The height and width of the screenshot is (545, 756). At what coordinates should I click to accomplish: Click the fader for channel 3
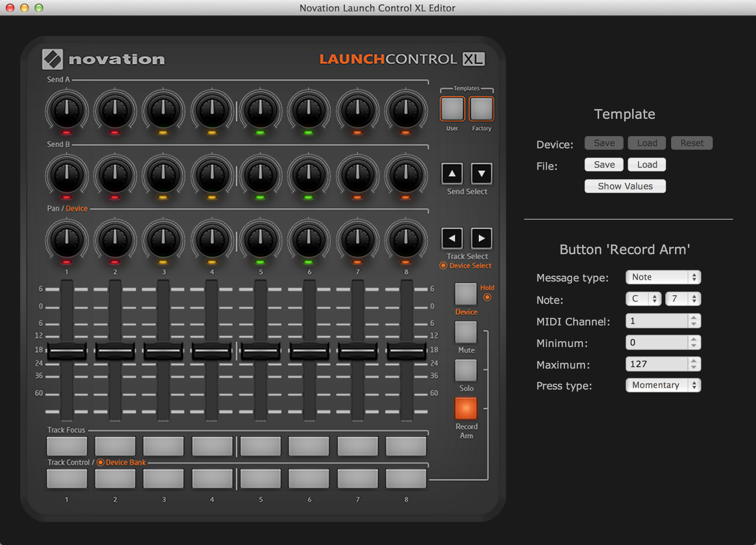click(x=163, y=350)
